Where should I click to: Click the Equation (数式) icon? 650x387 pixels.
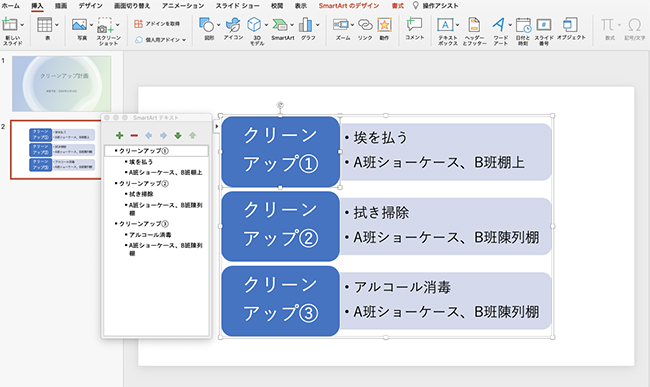tap(607, 25)
